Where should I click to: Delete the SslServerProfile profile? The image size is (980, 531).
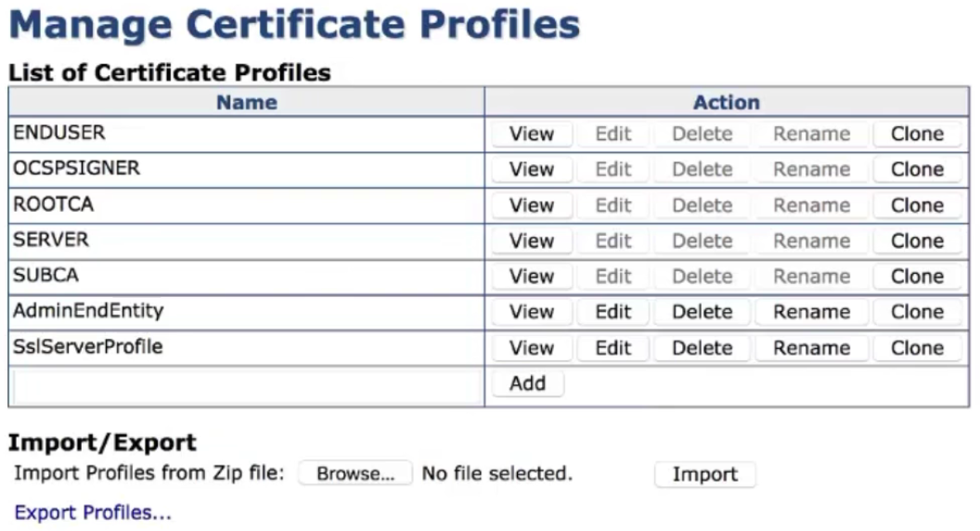(x=702, y=348)
